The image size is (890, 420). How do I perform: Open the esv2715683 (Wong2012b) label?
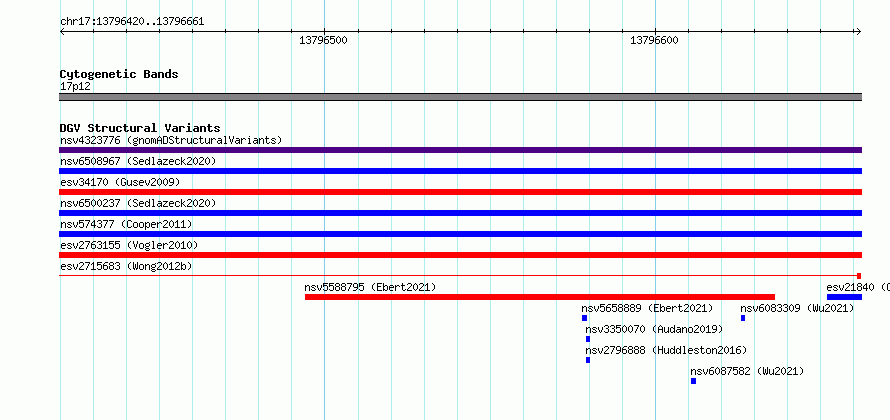126,266
